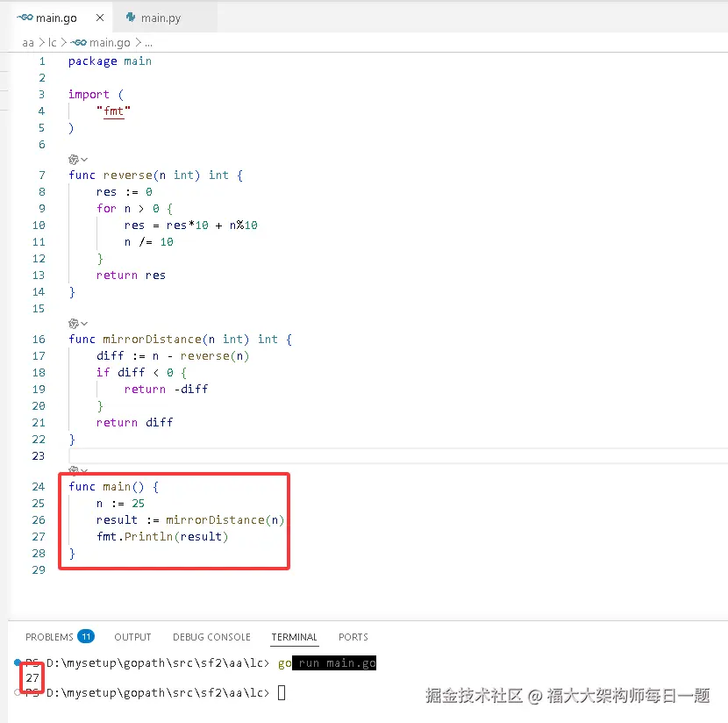The image size is (728, 723).
Task: Open the PROBLEMS panel tab
Action: click(49, 637)
